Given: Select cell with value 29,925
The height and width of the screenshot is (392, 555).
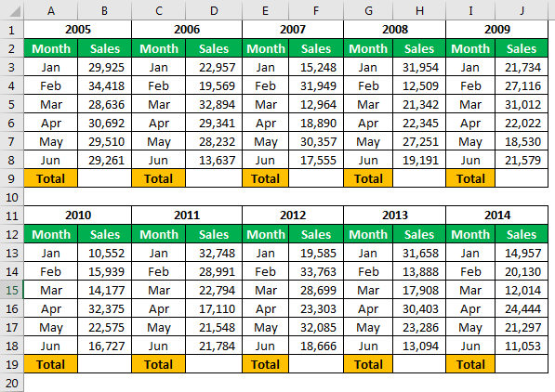Looking at the screenshot, I should tap(104, 67).
